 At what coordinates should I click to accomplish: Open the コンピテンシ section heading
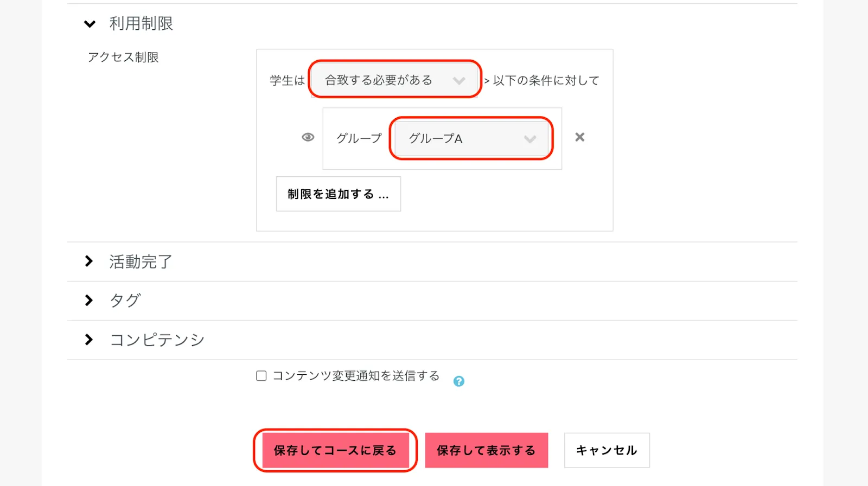pos(157,340)
